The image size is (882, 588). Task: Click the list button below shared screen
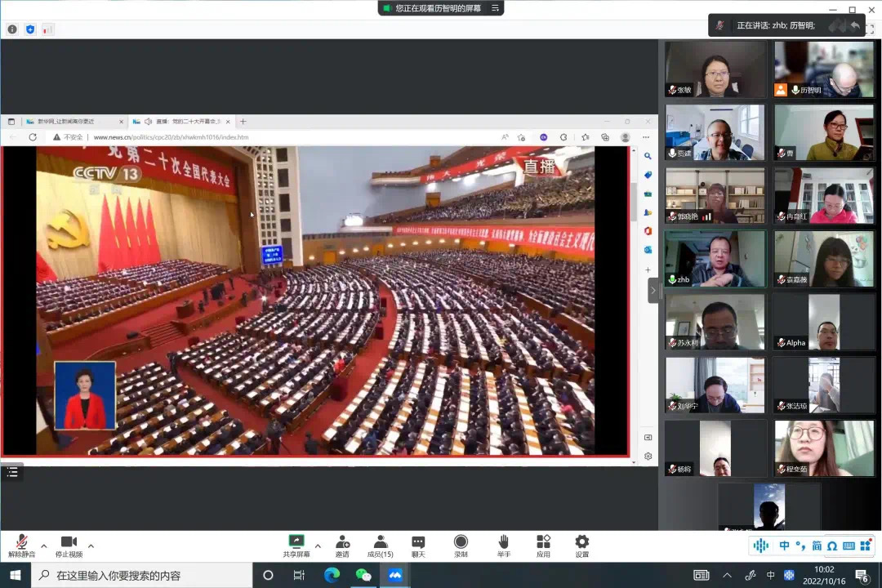tap(12, 472)
